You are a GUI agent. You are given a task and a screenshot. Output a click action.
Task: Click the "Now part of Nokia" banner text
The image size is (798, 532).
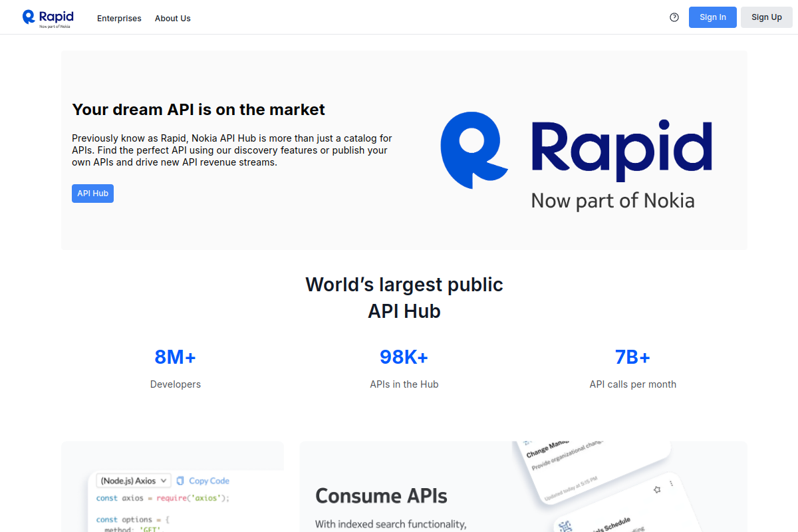click(612, 201)
